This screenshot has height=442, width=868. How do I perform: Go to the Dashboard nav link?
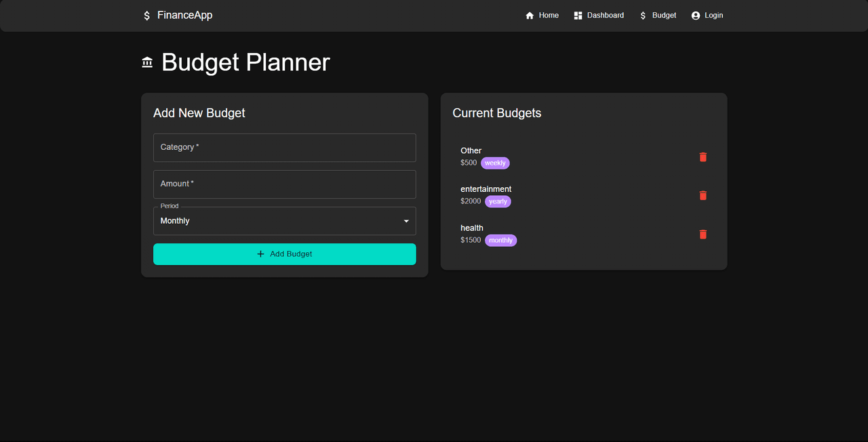(x=605, y=16)
